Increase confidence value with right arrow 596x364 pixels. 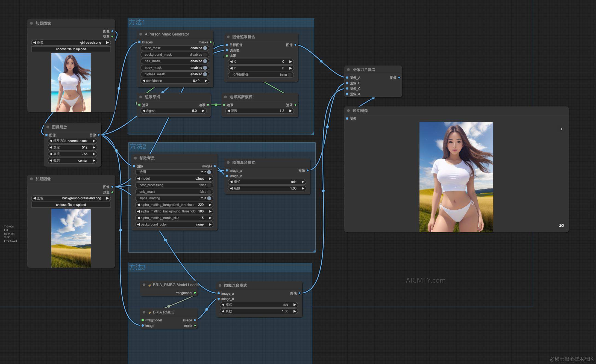coord(206,81)
